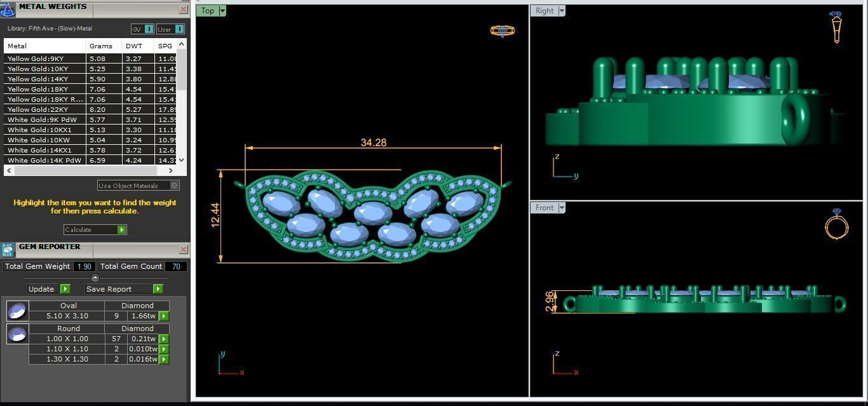
Task: Click the 5.10 X 3.10 size cell
Action: (x=67, y=316)
